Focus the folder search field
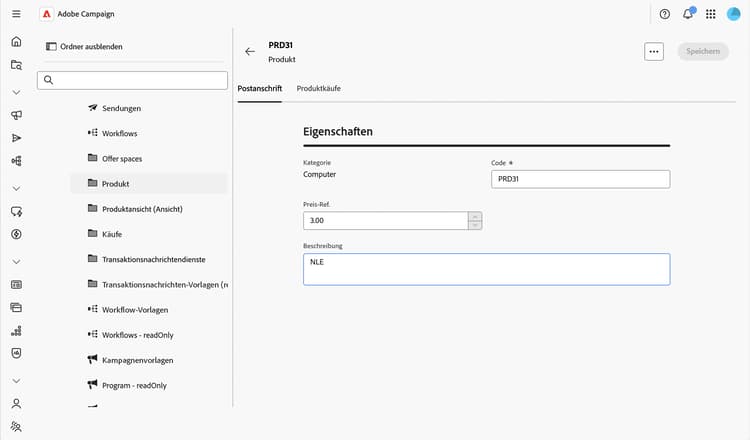 (132, 80)
